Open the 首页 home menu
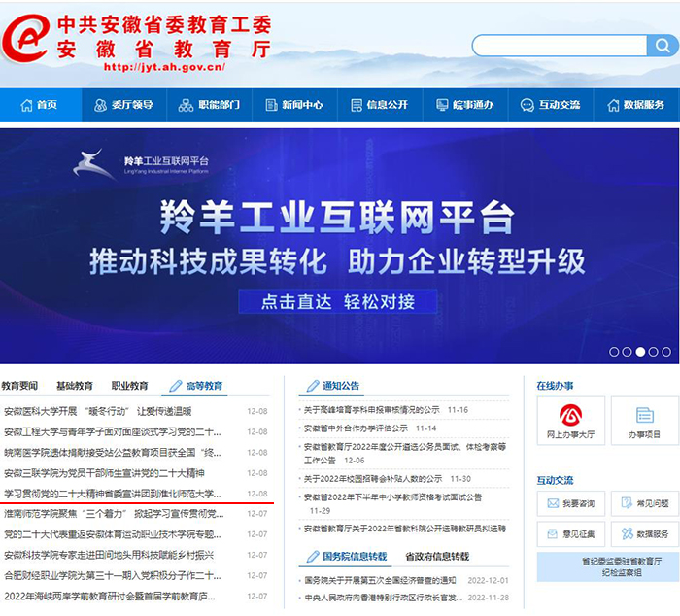The width and height of the screenshot is (680, 616). 40,105
